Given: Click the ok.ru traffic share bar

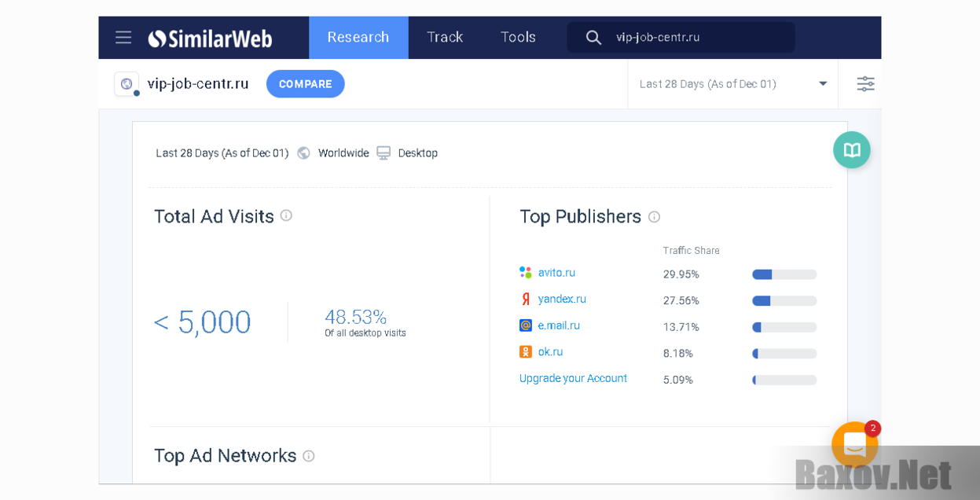Looking at the screenshot, I should click(x=784, y=354).
